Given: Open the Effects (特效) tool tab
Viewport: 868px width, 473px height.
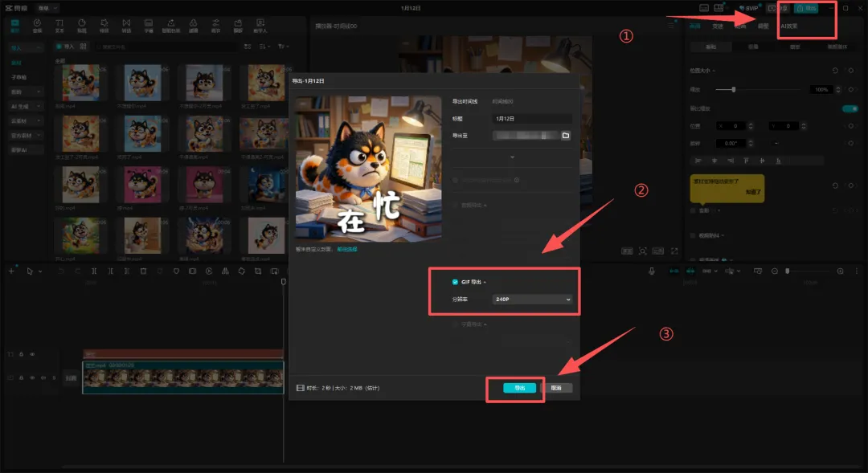Looking at the screenshot, I should click(104, 26).
